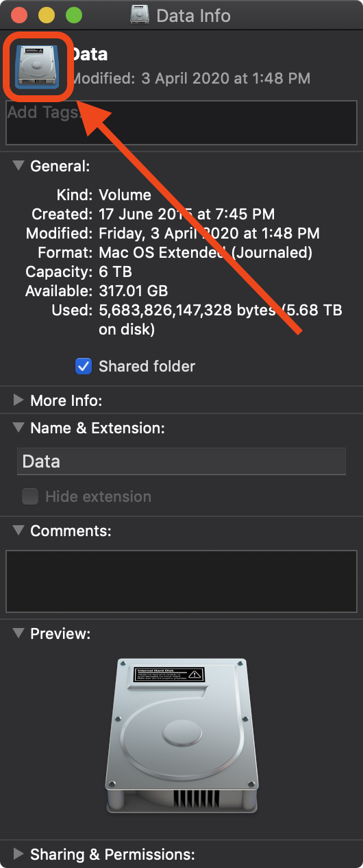Click the Add Tags field
The height and width of the screenshot is (868, 363).
pos(181,123)
